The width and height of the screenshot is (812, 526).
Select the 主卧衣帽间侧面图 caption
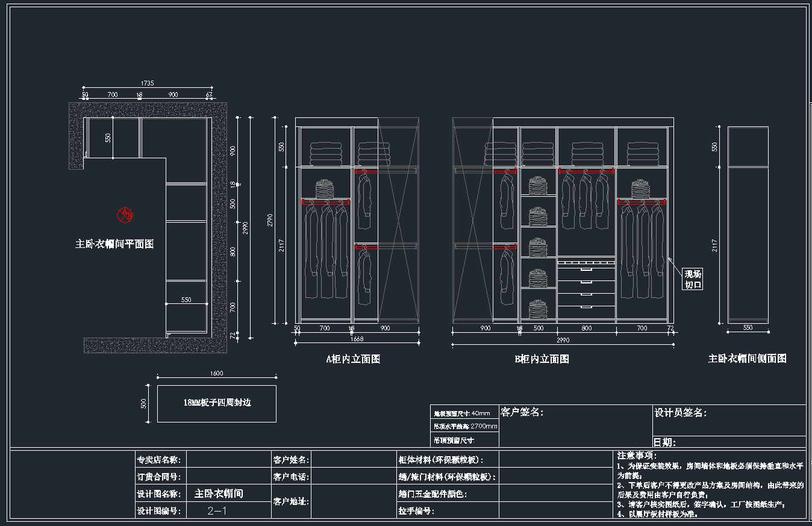click(x=747, y=359)
